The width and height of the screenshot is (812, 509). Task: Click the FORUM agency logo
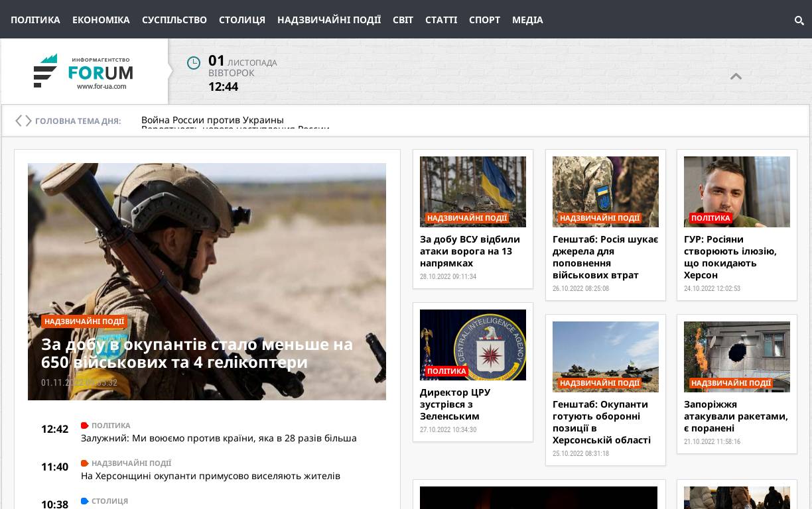click(x=84, y=72)
